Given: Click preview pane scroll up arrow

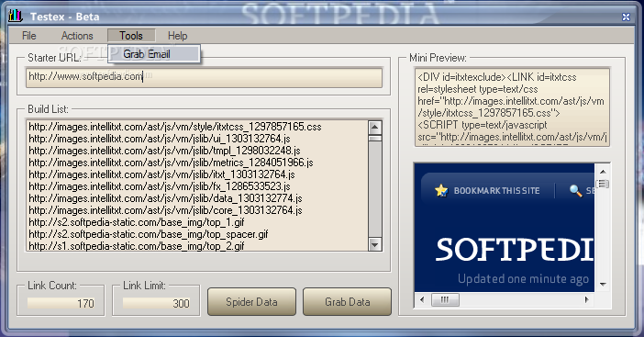Looking at the screenshot, I should pos(603,172).
